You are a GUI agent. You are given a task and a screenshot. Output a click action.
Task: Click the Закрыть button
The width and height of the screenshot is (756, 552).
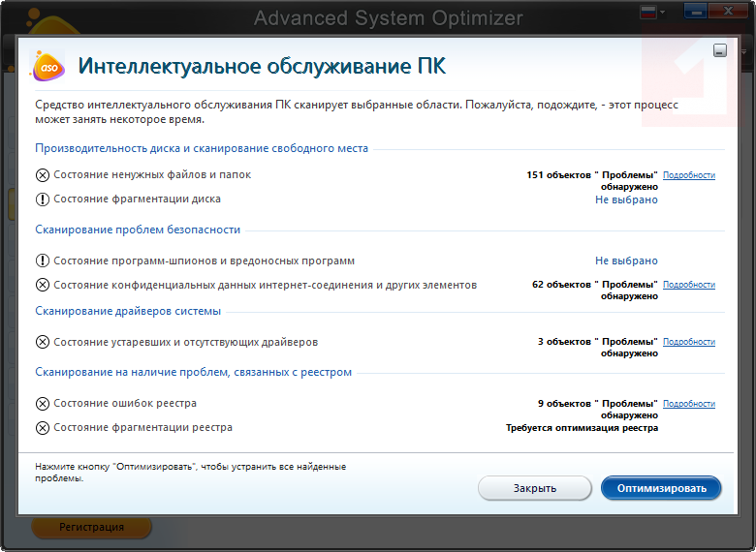point(535,488)
